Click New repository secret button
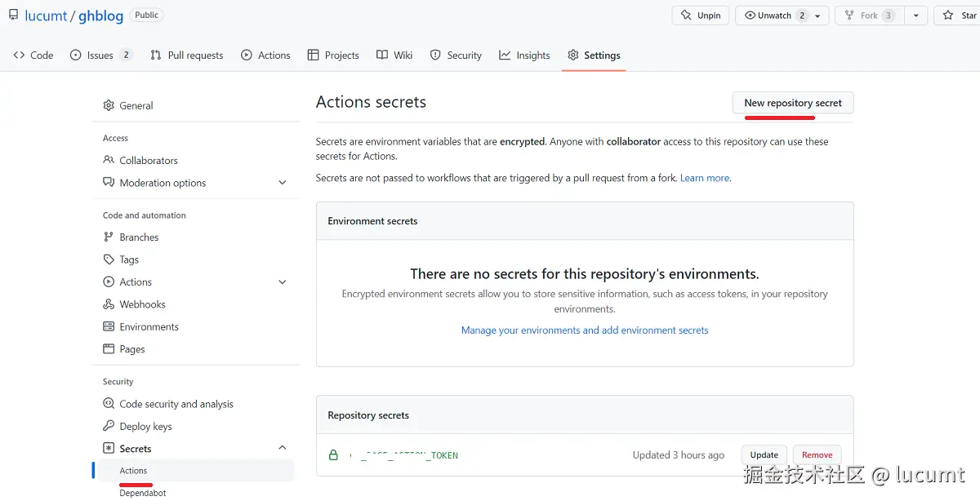Image resolution: width=980 pixels, height=501 pixels. coord(793,103)
